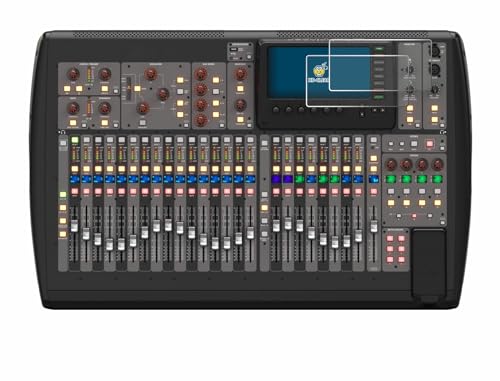The height and width of the screenshot is (381, 500).
Task: Click the lit green select button on channel 1
Action: (75, 140)
